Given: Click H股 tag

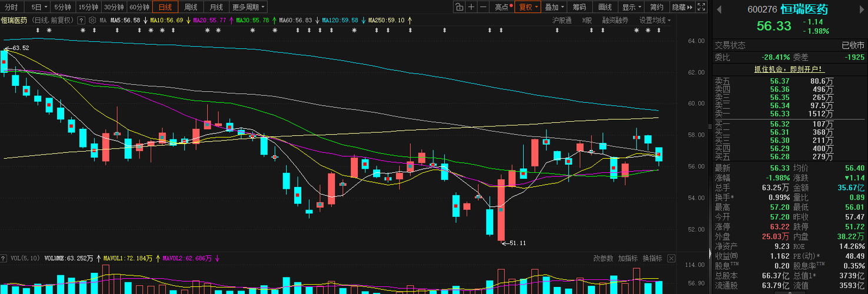Looking at the screenshot, I should pos(587,20).
